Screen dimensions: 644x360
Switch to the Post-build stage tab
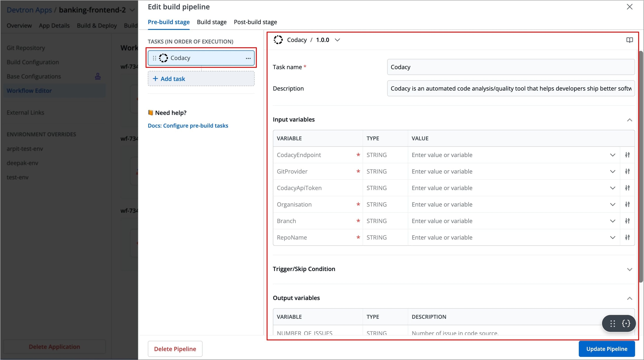point(255,22)
